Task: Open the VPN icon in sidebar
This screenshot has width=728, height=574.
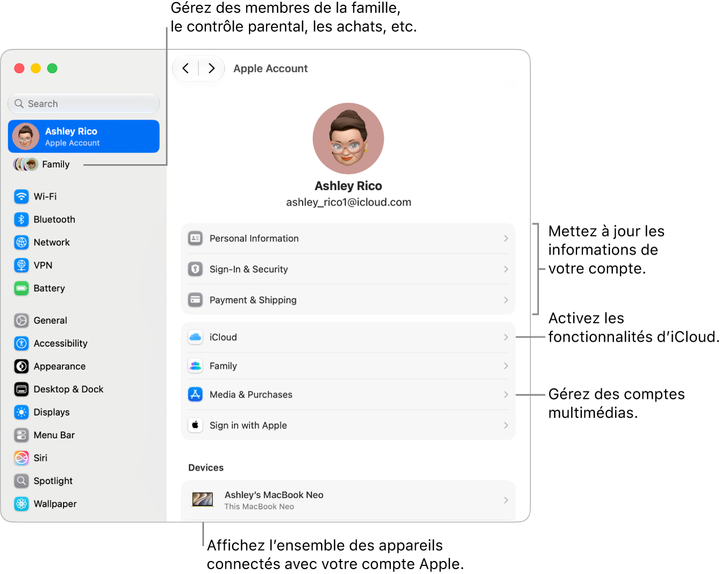Action: (22, 265)
